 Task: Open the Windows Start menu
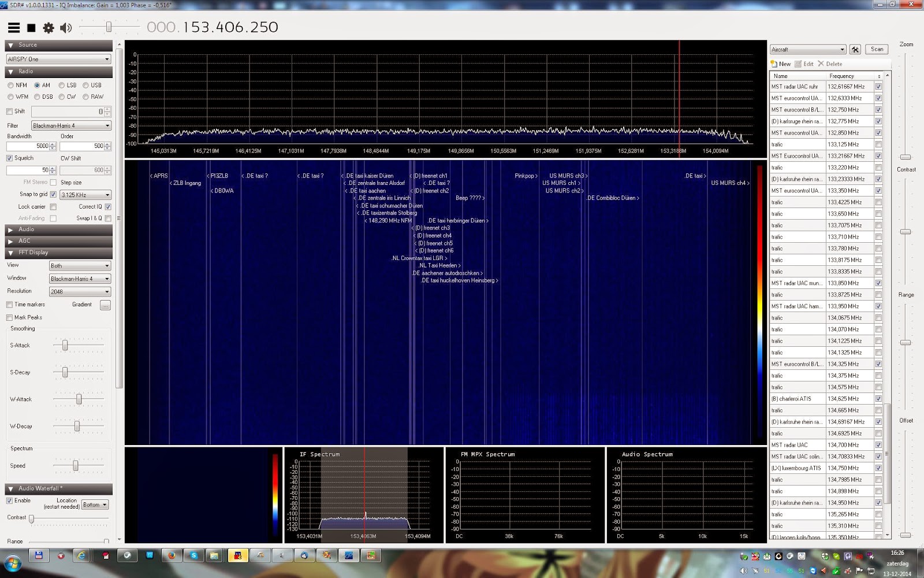click(13, 562)
